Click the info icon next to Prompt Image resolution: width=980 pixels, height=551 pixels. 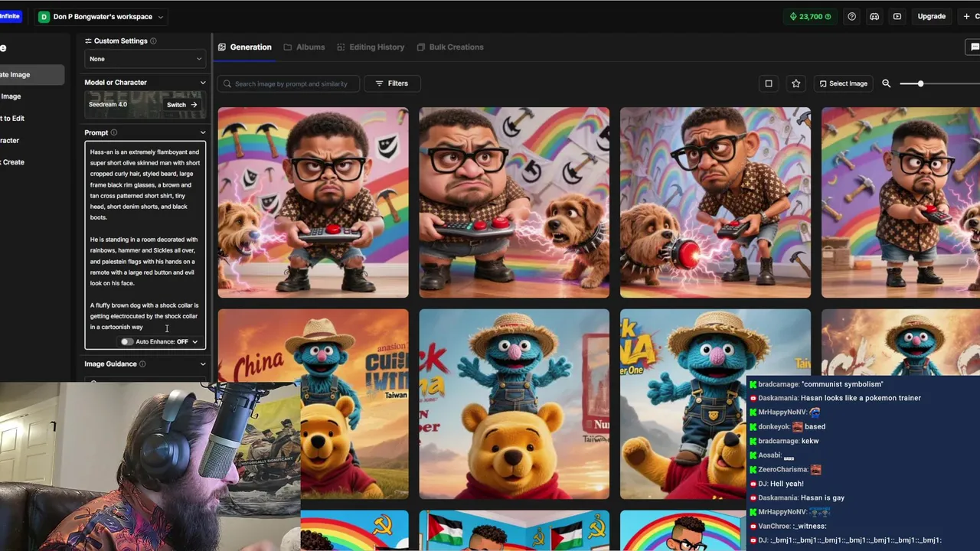tap(114, 132)
